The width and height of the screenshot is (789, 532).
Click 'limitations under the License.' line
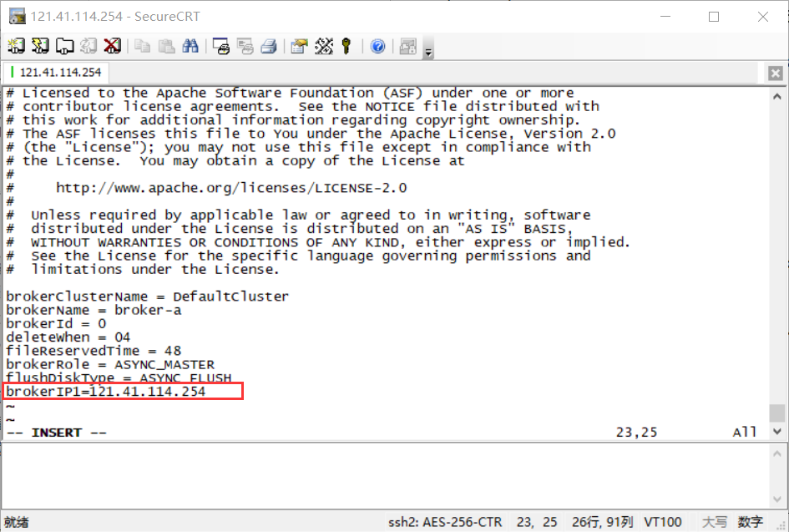pos(143,269)
